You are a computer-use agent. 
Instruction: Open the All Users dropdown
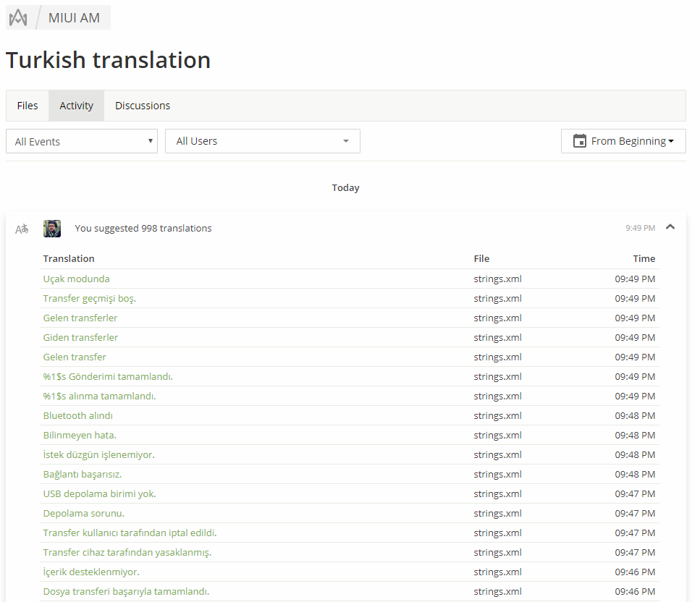(x=263, y=141)
